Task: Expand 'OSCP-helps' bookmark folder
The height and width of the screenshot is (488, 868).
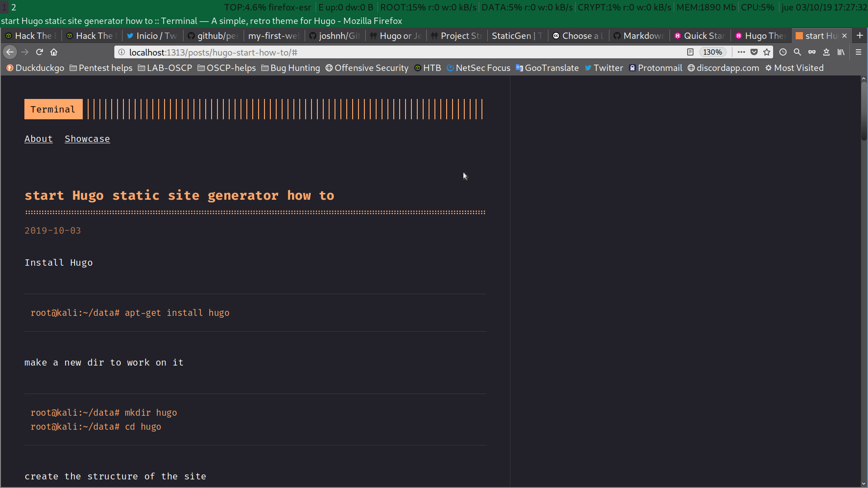Action: tap(226, 68)
